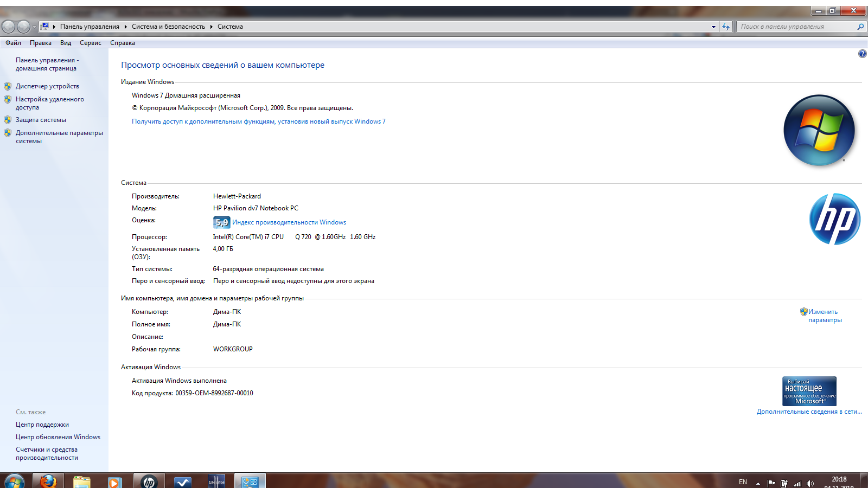Open the "Панель управления" breadcrumb
This screenshot has width=868, height=488.
pyautogui.click(x=90, y=27)
